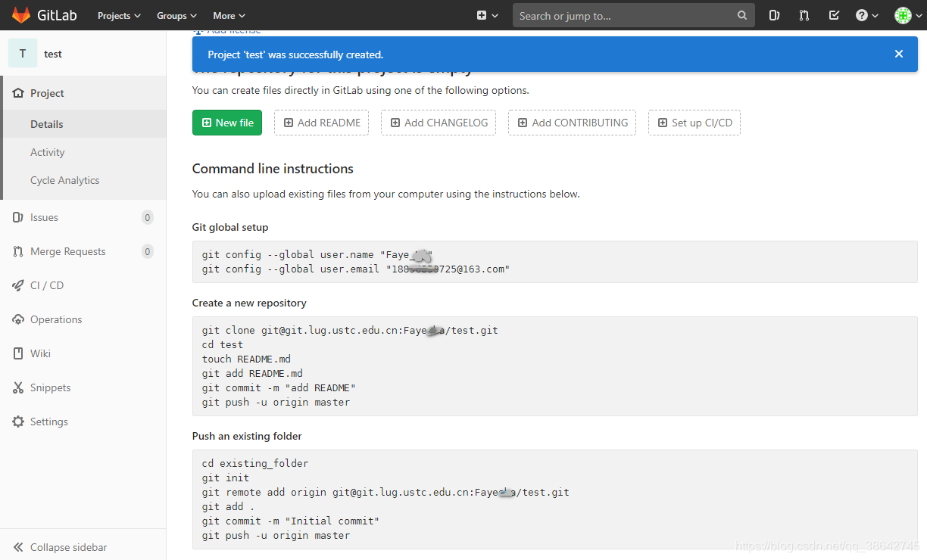927x560 pixels.
Task: Dismiss the project created notification
Action: click(899, 54)
